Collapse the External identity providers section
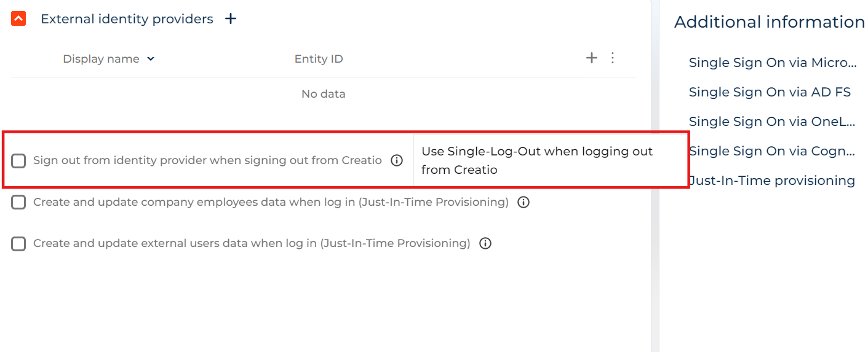868x352 pixels. [18, 19]
